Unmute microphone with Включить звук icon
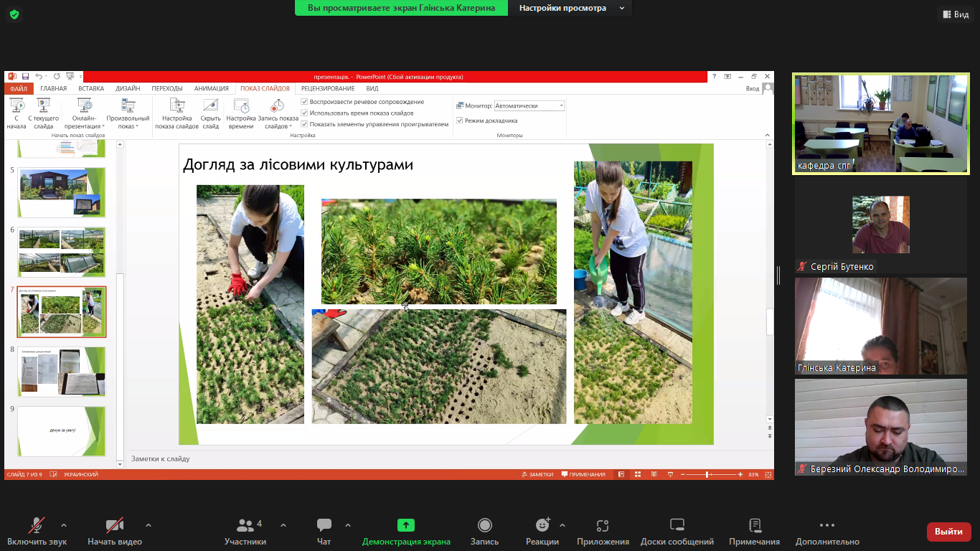Screen dimensions: 980x551 37,525
